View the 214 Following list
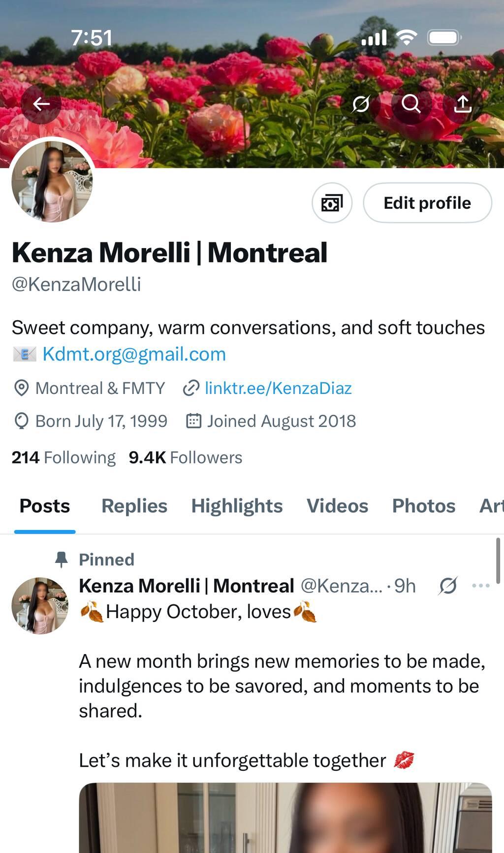 [63, 458]
